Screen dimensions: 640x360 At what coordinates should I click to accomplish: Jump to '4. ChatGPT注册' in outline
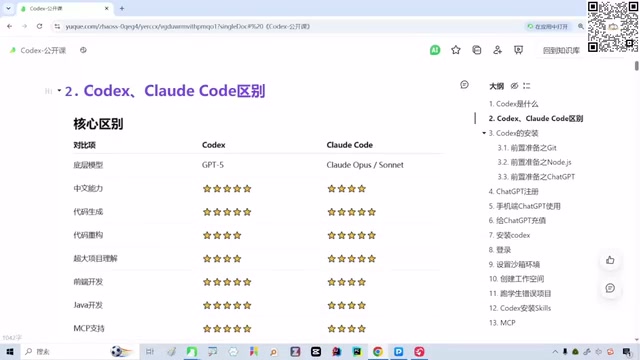click(x=513, y=191)
